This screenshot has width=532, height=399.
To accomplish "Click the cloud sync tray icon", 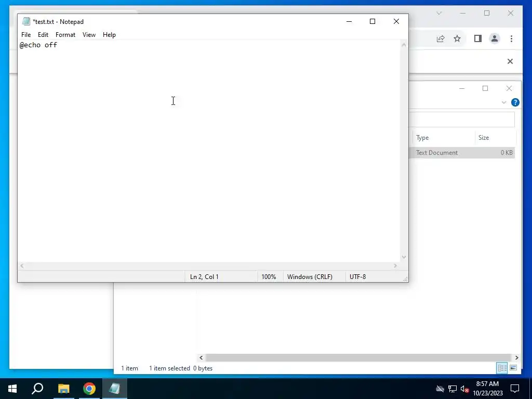I will [440, 389].
